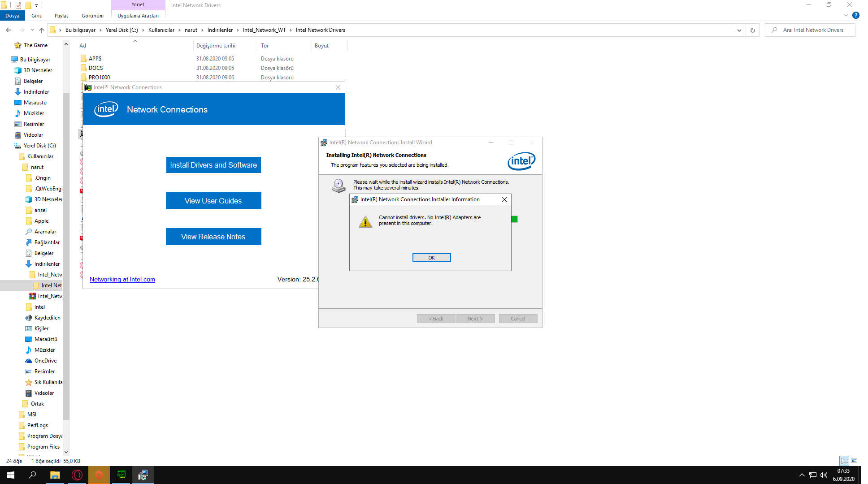Go back in File Explorer

9,30
